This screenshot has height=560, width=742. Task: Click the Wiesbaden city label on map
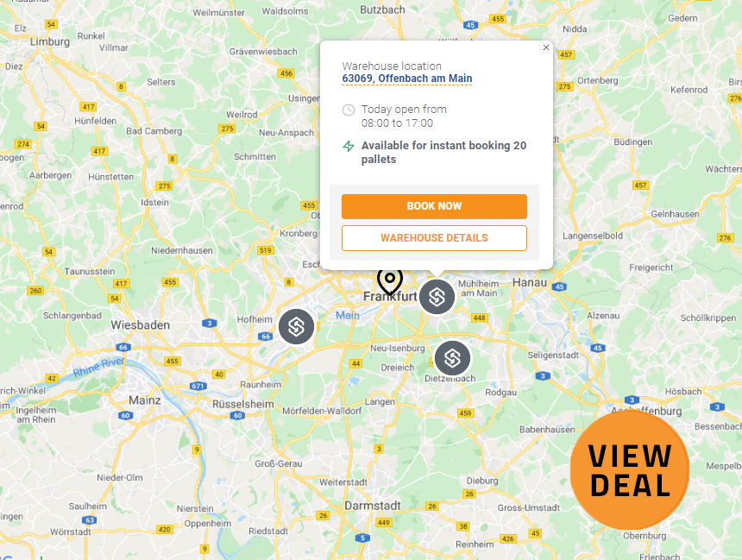coord(140,325)
